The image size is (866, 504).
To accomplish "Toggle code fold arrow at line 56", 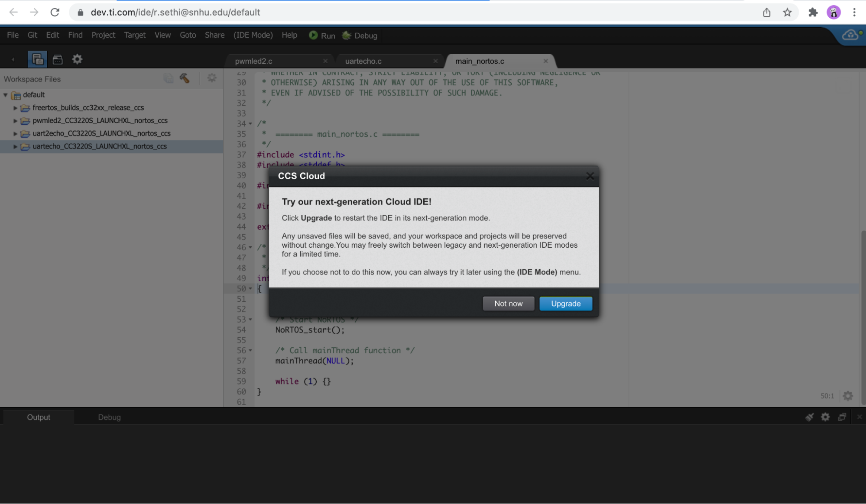I will click(250, 350).
